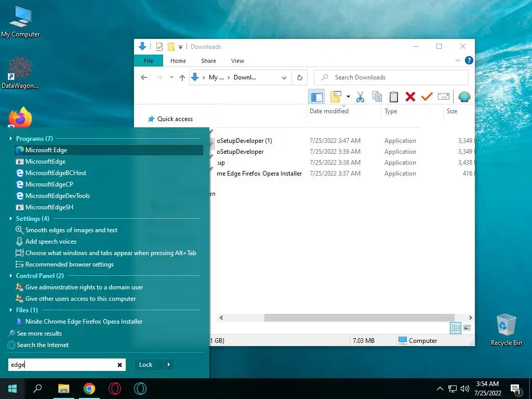Open File Explorer from taskbar
The height and width of the screenshot is (399, 532).
pos(63,389)
